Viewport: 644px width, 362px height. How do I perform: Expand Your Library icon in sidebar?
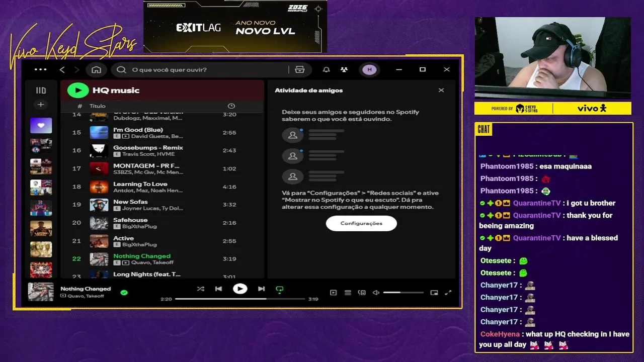click(x=41, y=90)
